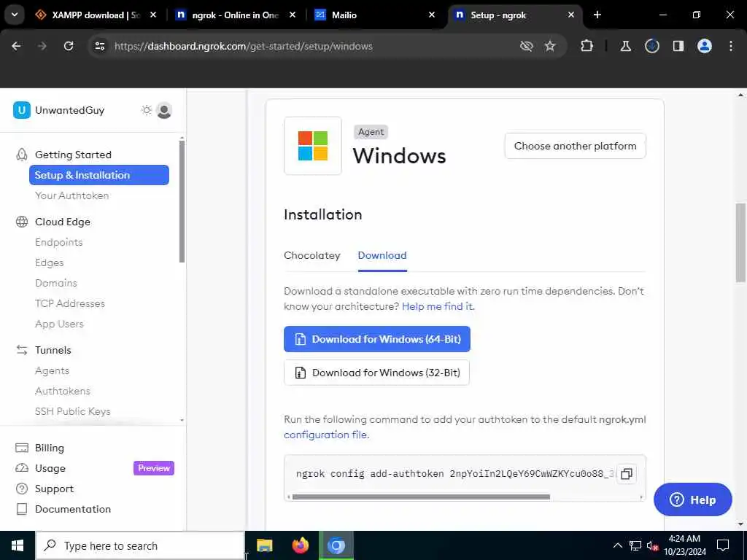Open a new browser tab
747x560 pixels.
[597, 15]
